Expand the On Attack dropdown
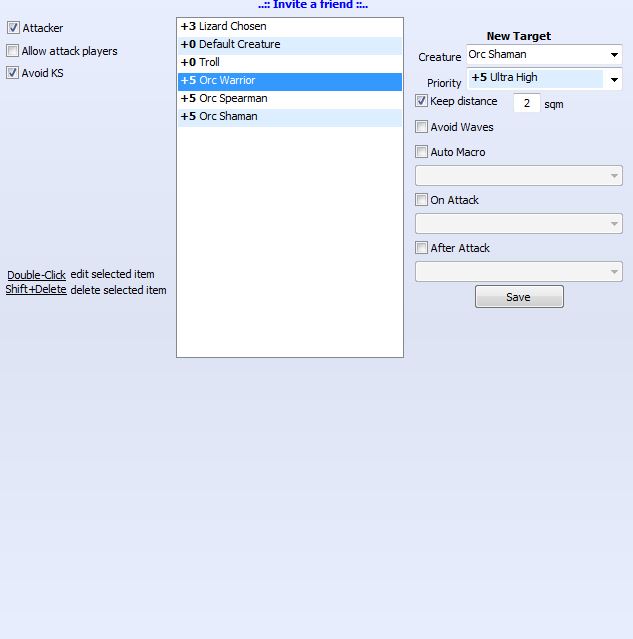633x639 pixels. coord(518,224)
